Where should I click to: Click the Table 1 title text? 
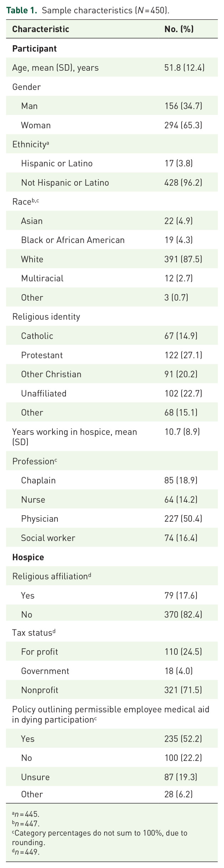pyautogui.click(x=88, y=10)
